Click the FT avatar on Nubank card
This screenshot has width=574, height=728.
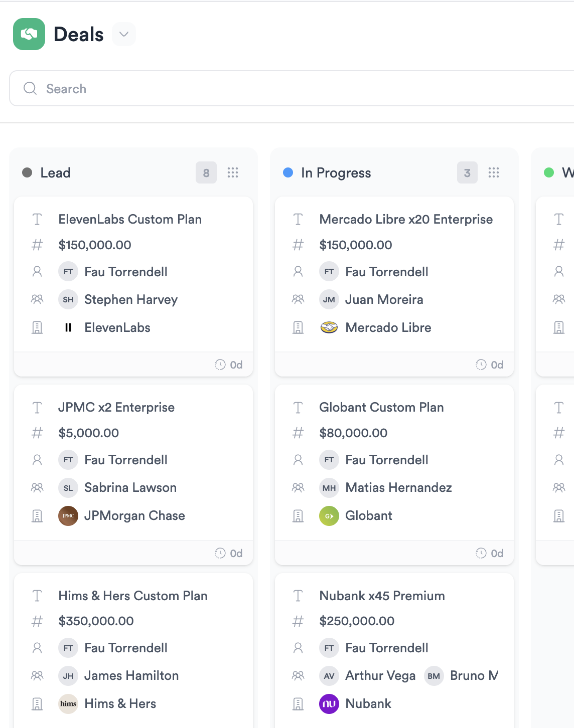329,648
